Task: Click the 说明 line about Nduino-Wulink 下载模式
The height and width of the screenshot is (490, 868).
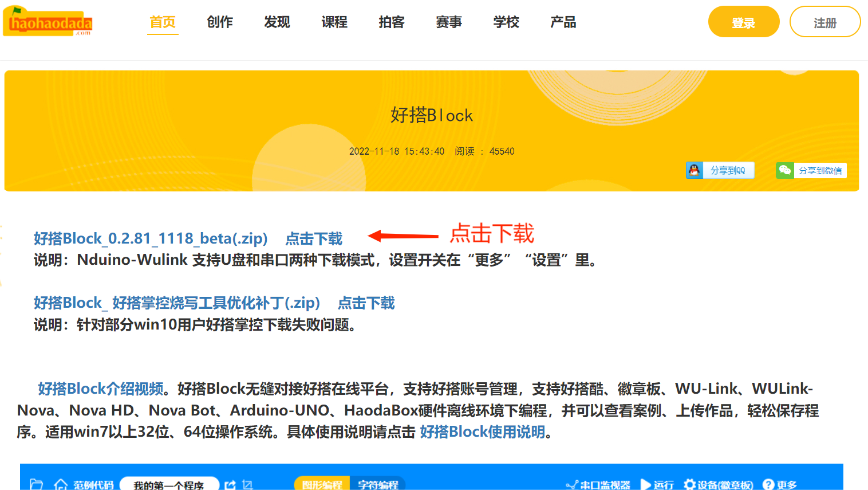Action: (317, 260)
